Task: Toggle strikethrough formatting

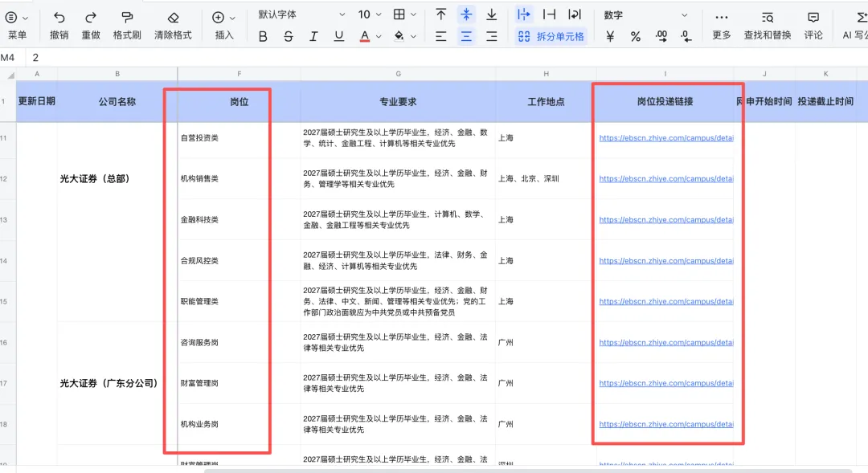Action: (288, 36)
